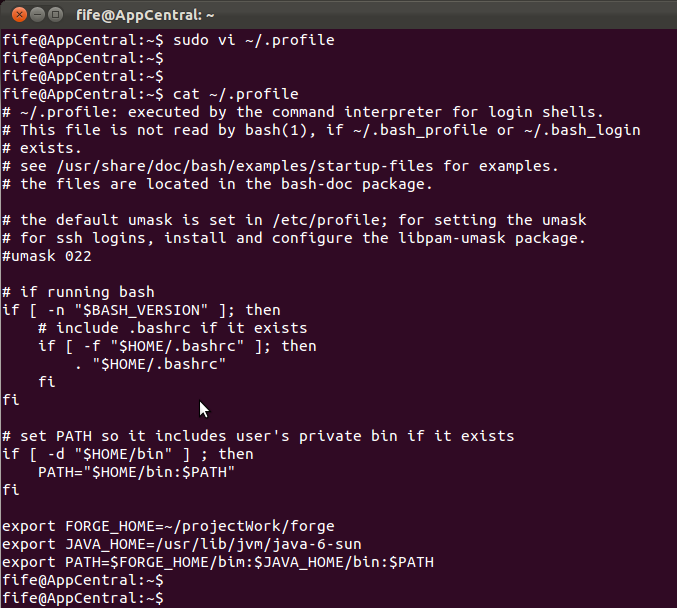677x608 pixels.
Task: Click the '. "$HOME/.bashrc"' source line
Action: click(150, 364)
